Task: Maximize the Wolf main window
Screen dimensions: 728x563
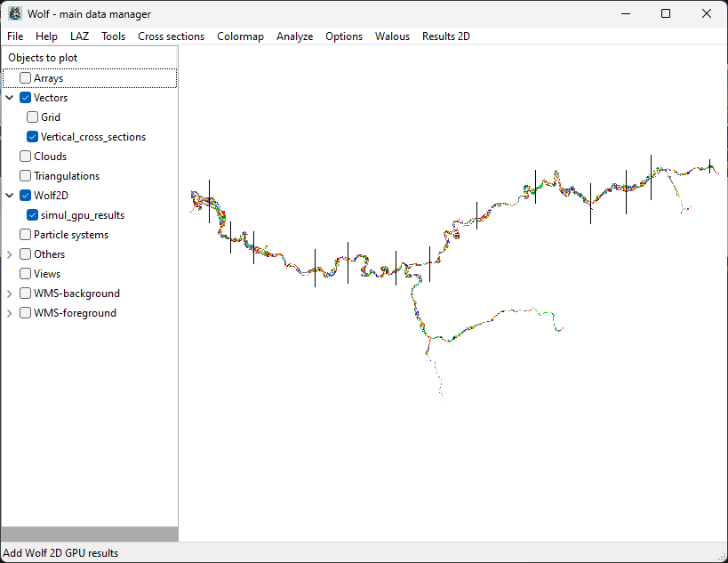Action: pyautogui.click(x=666, y=14)
